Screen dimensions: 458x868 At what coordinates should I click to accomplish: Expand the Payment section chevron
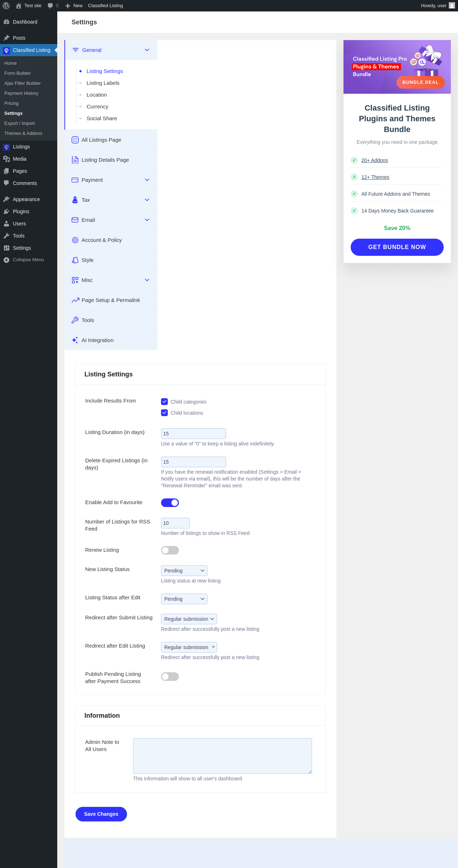click(x=147, y=180)
